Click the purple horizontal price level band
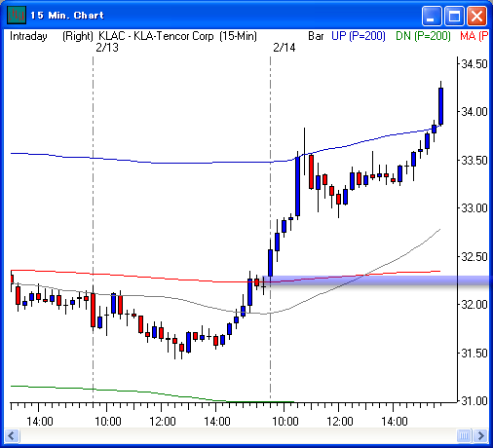The image size is (493, 448). click(376, 280)
